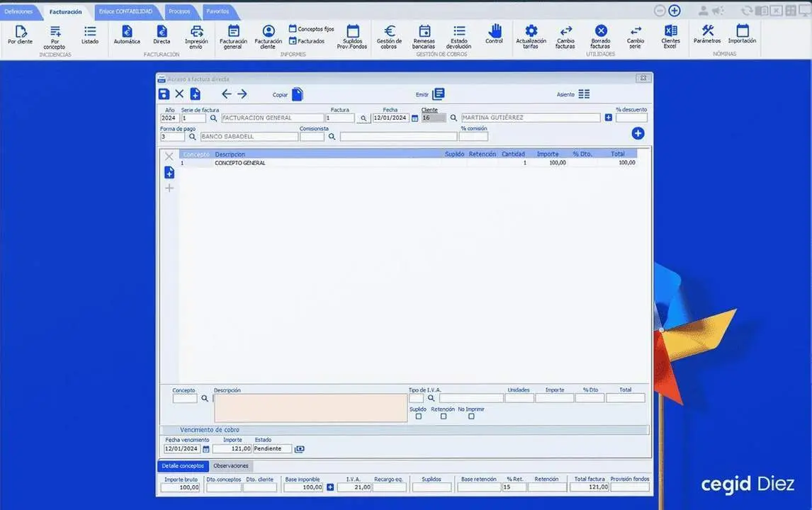Open Clientes Excel export
Viewport: 812px width, 510px height.
click(x=670, y=37)
